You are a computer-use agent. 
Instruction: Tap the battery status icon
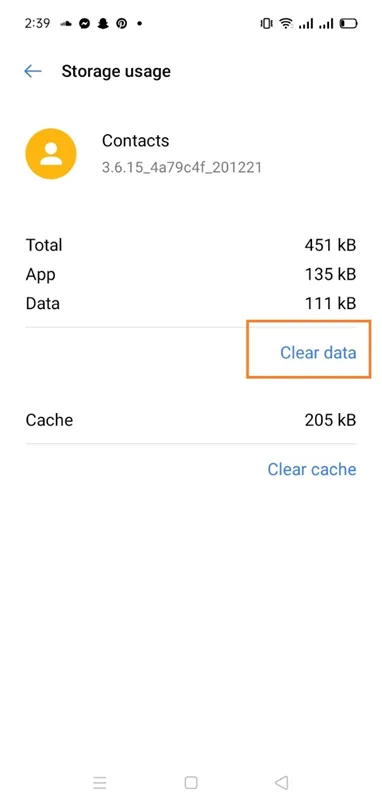coord(348,24)
